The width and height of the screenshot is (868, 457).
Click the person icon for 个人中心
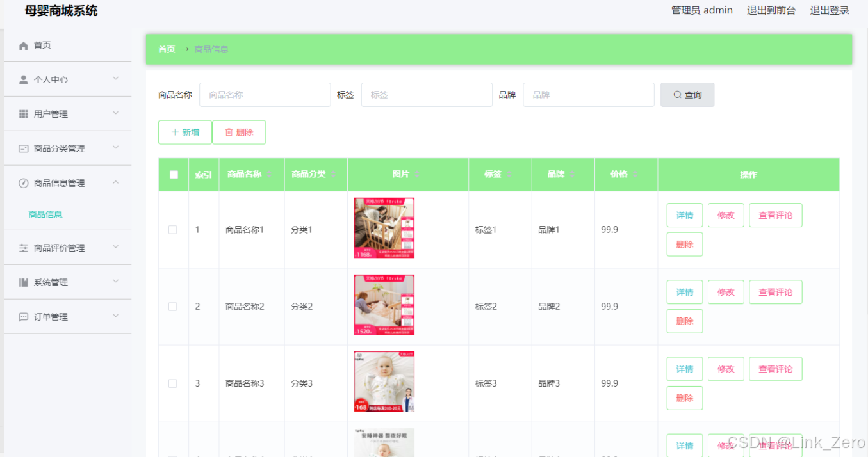[x=22, y=79]
